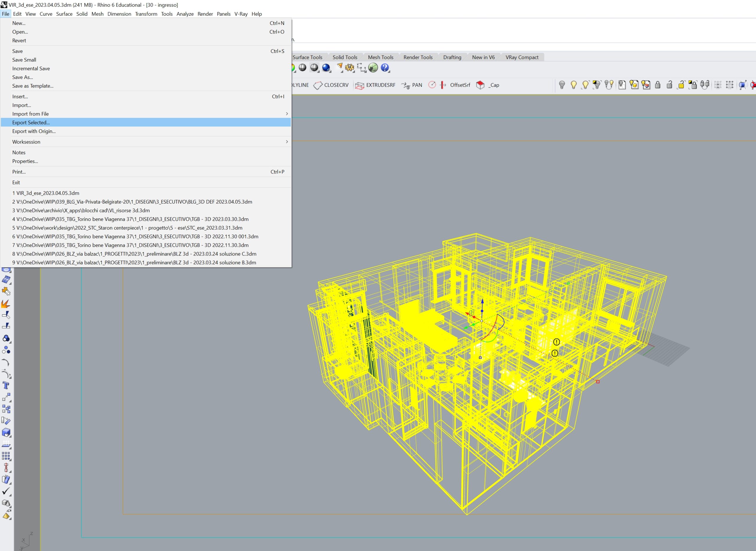The image size is (756, 551).
Task: Expand the Import from File submenu arrow
Action: 287,114
